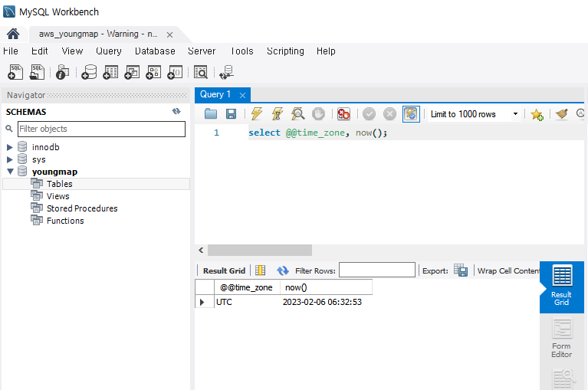Click the row selector arrow for the UTC row
The width and height of the screenshot is (588, 390).
(x=202, y=302)
